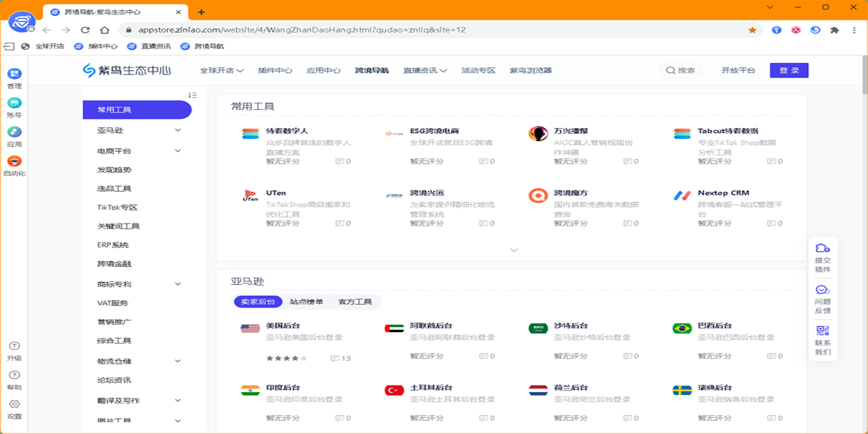Click the 联系我们 QR code icon
Viewport: 868px width, 434px height.
pos(822,331)
